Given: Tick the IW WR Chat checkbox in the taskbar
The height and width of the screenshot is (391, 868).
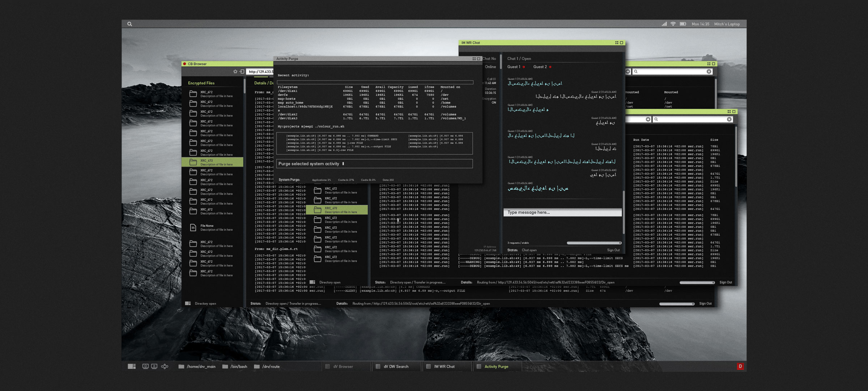Looking at the screenshot, I should [x=428, y=366].
